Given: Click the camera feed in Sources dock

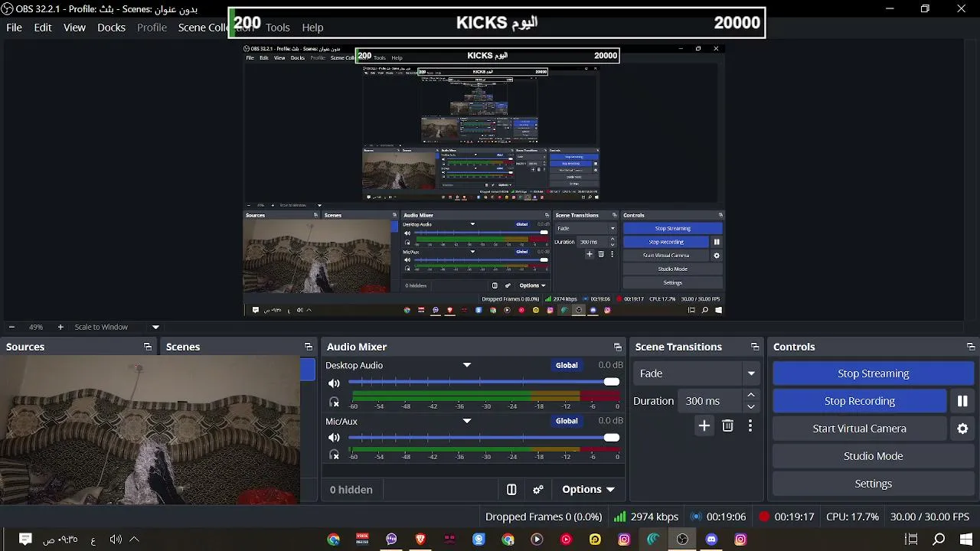Looking at the screenshot, I should [150, 430].
